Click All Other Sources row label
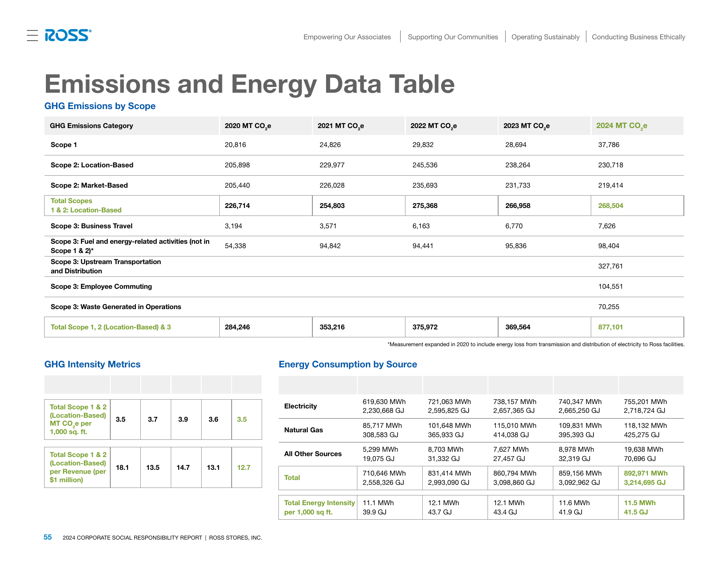 tap(313, 454)
